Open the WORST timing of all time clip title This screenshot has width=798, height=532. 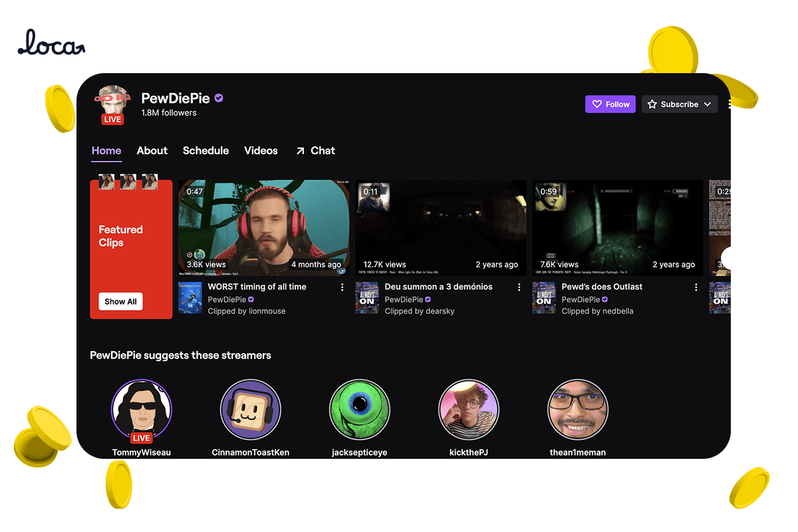tap(257, 287)
